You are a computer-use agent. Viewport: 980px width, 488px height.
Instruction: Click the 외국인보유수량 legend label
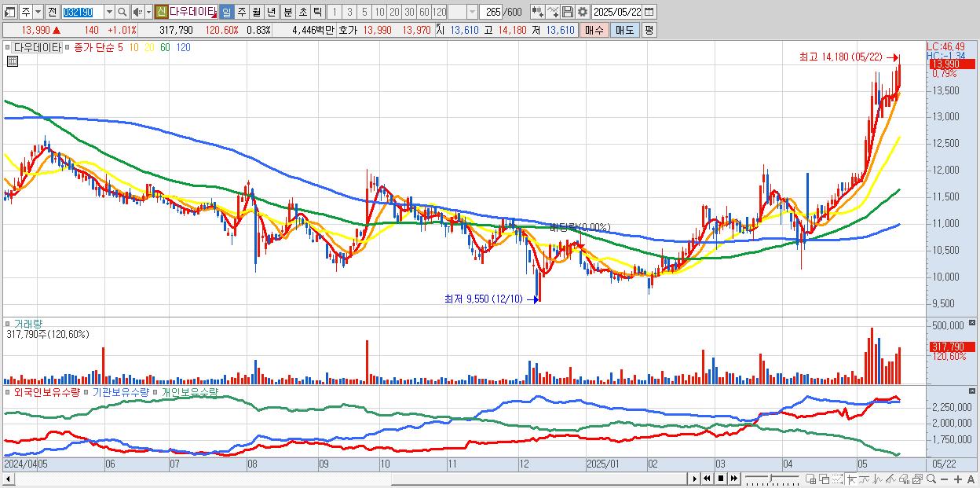coord(47,391)
